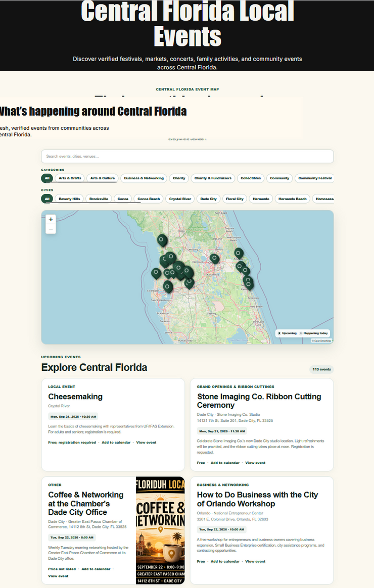Focus the Search events, cities, venues field
This screenshot has height=588, width=374.
(x=187, y=157)
